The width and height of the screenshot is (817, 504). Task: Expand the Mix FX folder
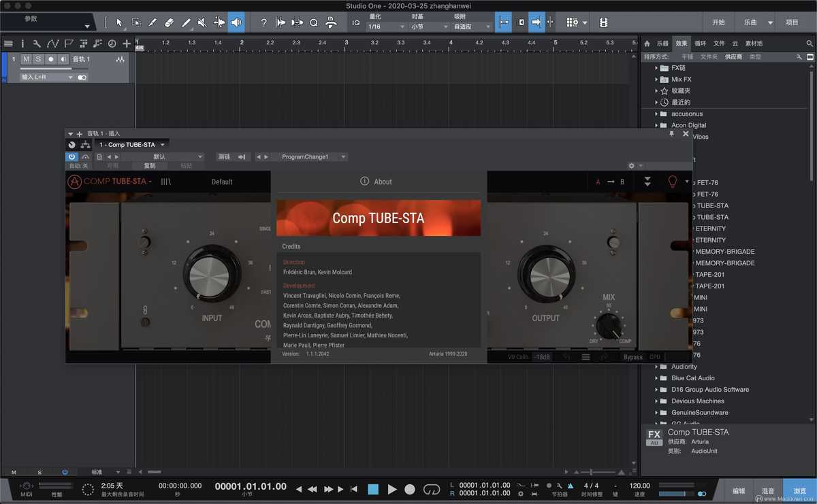[x=657, y=80]
